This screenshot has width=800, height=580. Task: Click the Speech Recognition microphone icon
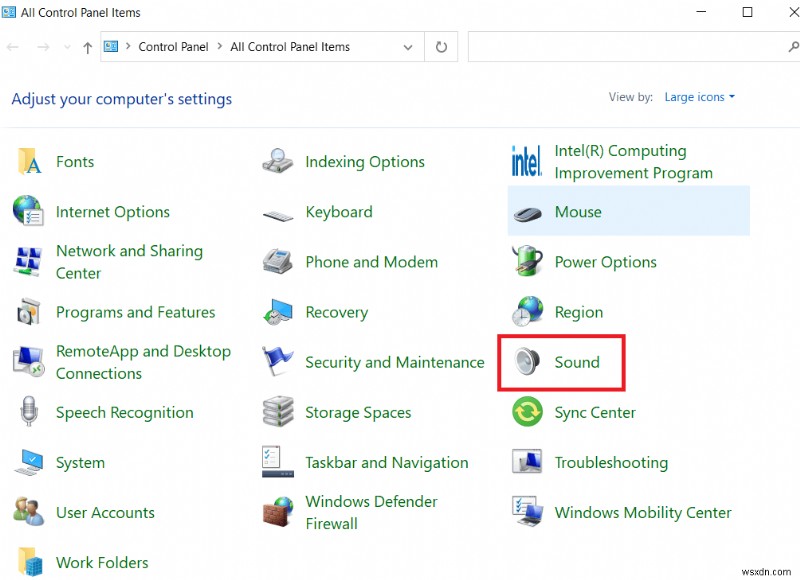pyautogui.click(x=29, y=412)
